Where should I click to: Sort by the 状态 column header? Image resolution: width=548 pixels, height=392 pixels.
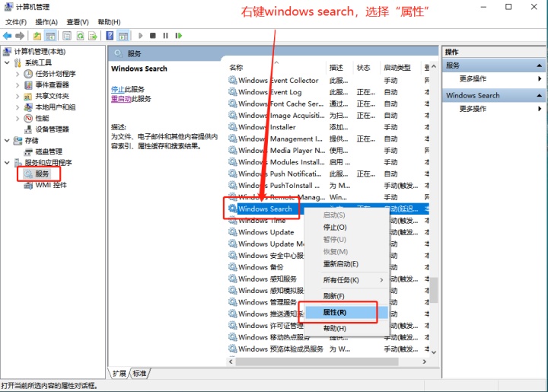(x=364, y=68)
